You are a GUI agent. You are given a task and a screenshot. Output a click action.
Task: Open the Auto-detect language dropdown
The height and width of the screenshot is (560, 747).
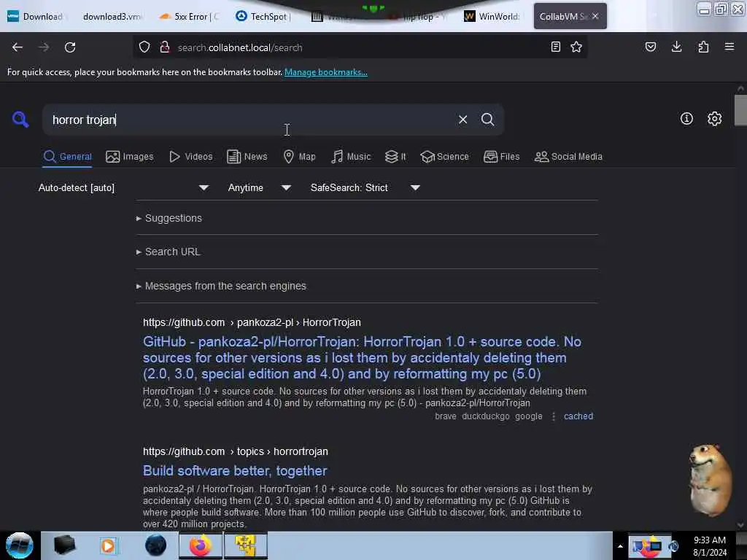[x=123, y=187]
